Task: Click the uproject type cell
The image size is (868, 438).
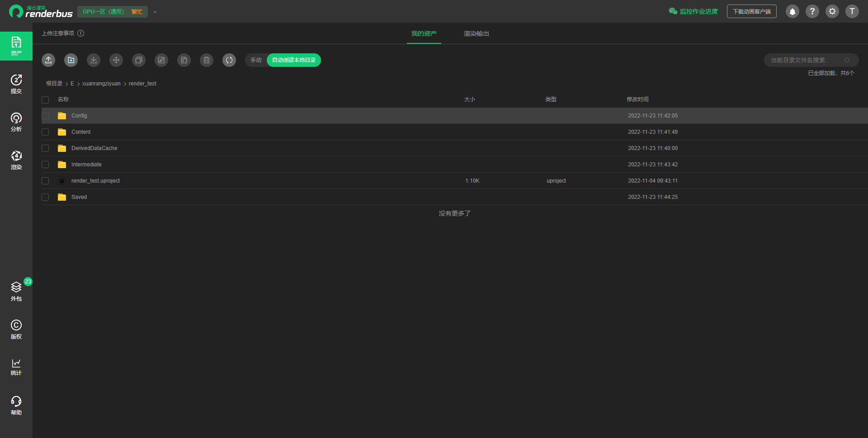Action: (556, 181)
